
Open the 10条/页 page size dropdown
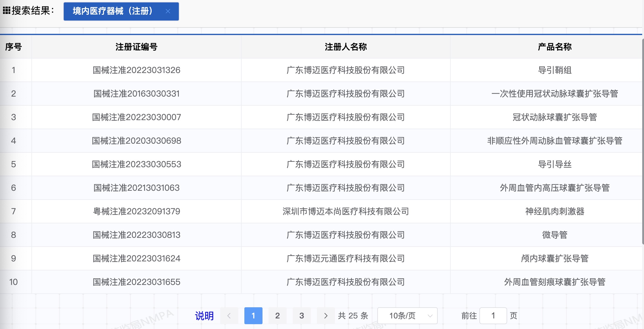pos(407,316)
